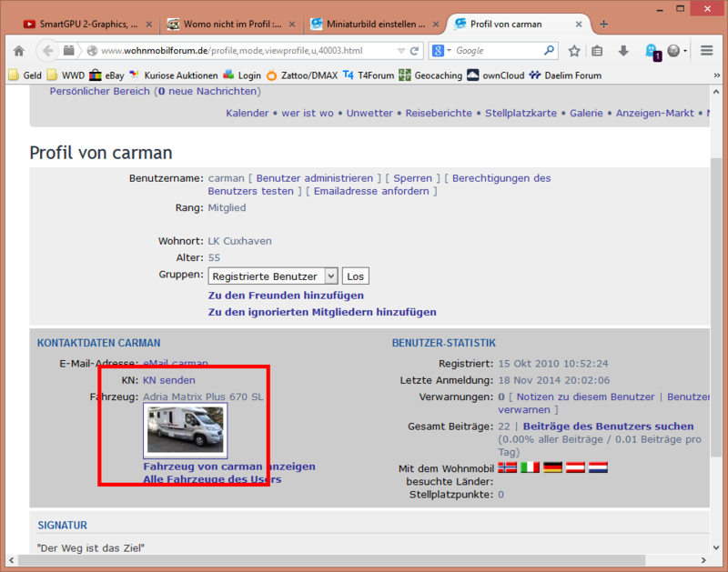Open the Reiseberichte link

[x=439, y=113]
